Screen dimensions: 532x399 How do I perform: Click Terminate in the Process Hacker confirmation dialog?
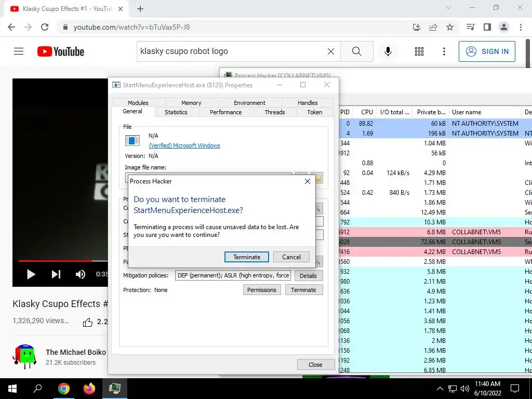(247, 257)
